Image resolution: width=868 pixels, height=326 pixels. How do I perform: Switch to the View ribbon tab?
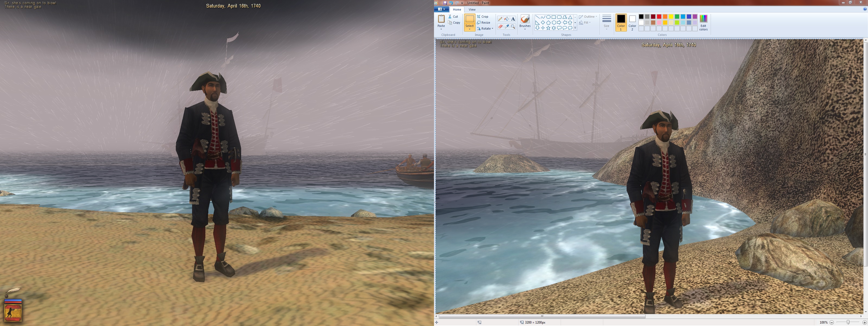click(x=472, y=10)
